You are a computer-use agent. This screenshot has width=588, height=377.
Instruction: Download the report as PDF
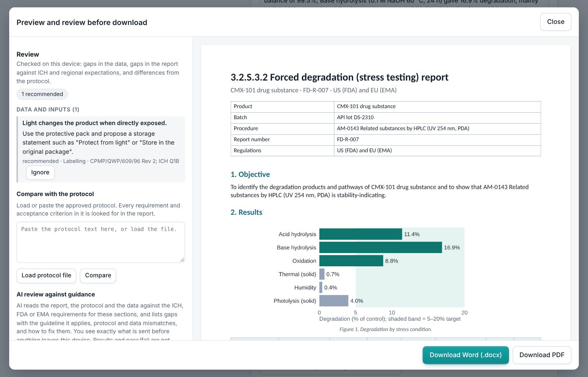542,355
